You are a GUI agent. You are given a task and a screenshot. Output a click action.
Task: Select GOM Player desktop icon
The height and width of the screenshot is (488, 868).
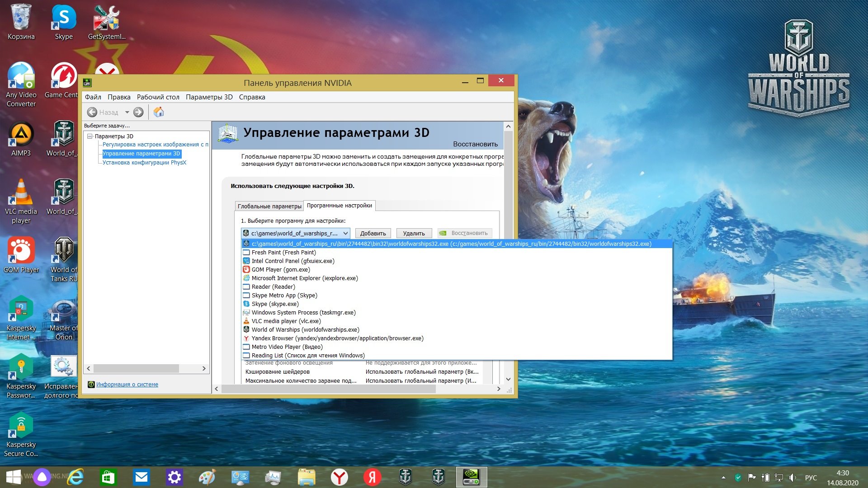[x=21, y=255]
